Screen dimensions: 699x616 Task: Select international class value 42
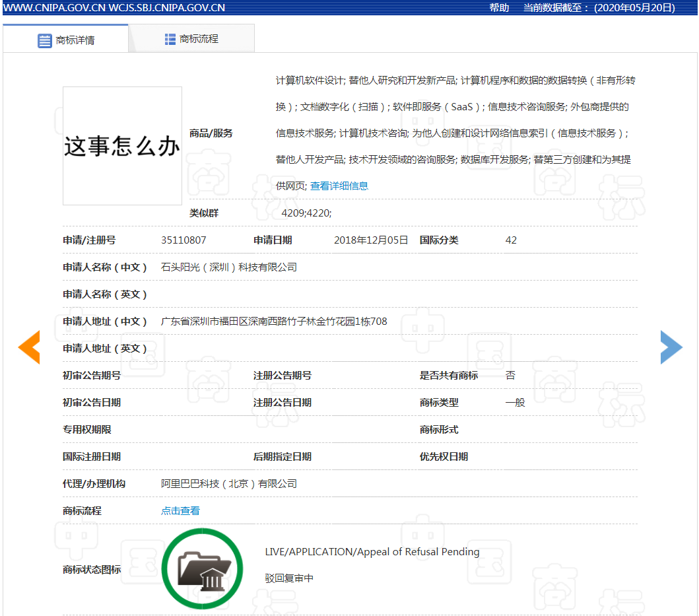click(x=511, y=240)
